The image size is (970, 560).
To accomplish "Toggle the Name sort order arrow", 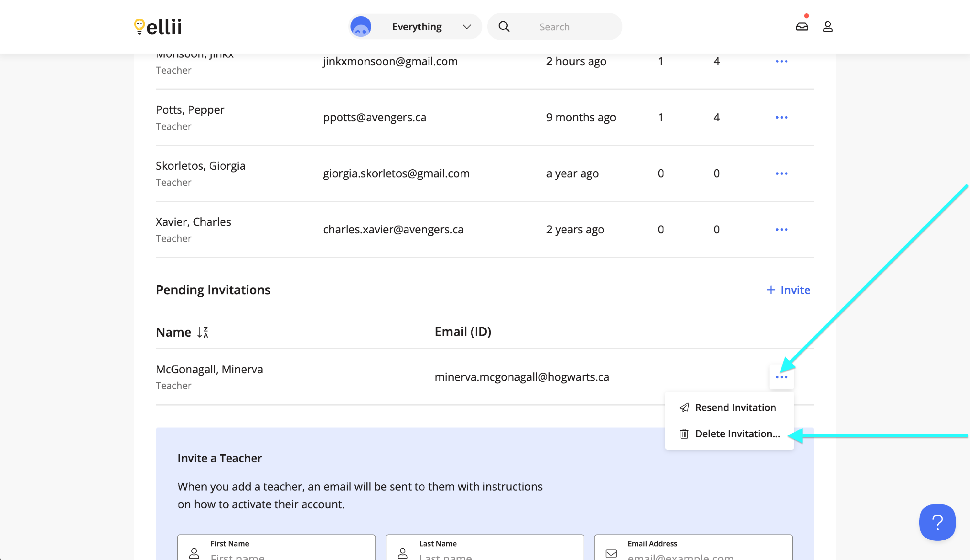I will coord(202,332).
